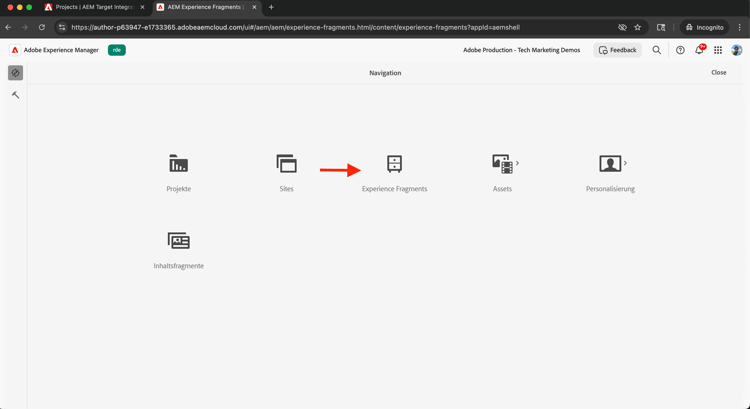Open the Sites navigation icon
This screenshot has height=409, width=750.
(x=287, y=164)
